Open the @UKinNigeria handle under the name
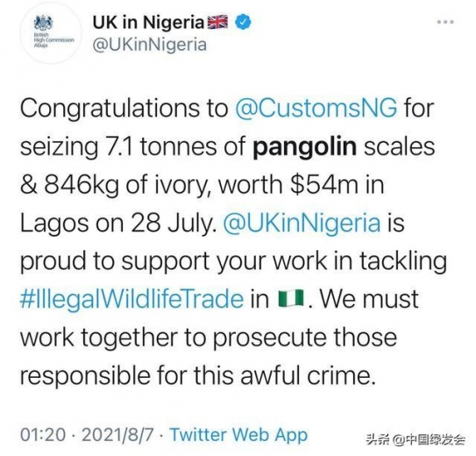The width and height of the screenshot is (476, 456). [x=149, y=45]
